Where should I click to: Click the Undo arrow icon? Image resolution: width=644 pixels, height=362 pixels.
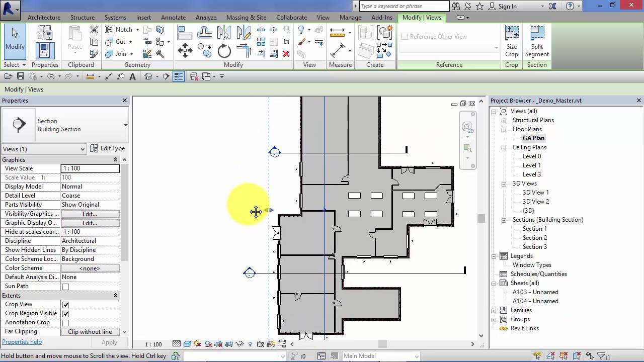(50, 76)
